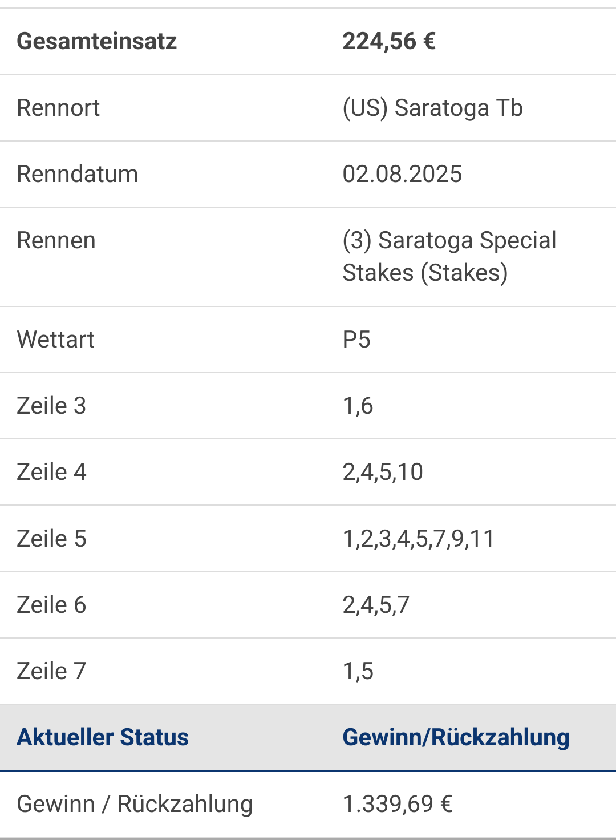Screen dimensions: 616x840
Task: Select the payout amount 1.339,69 €
Action: pos(398,804)
